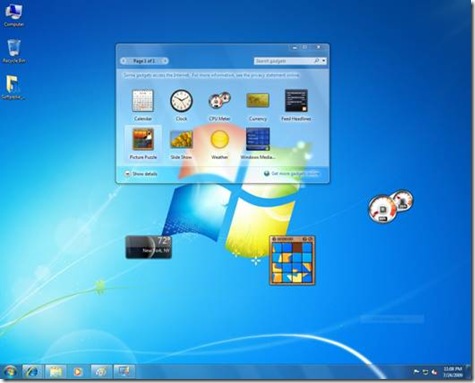The image size is (475, 383).
Task: Go to next gadget page arrow
Action: tap(165, 61)
